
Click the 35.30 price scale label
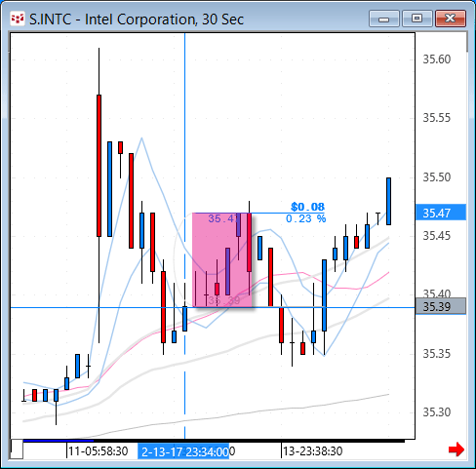pos(437,412)
